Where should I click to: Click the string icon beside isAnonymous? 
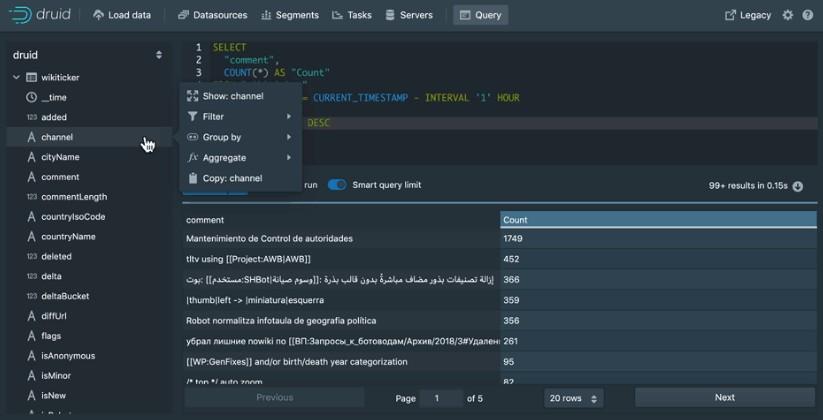[31, 356]
